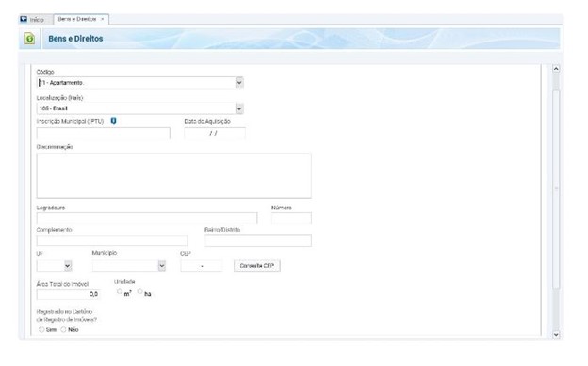Open the Município dropdown
This screenshot has width=588, height=366.
[x=162, y=266]
